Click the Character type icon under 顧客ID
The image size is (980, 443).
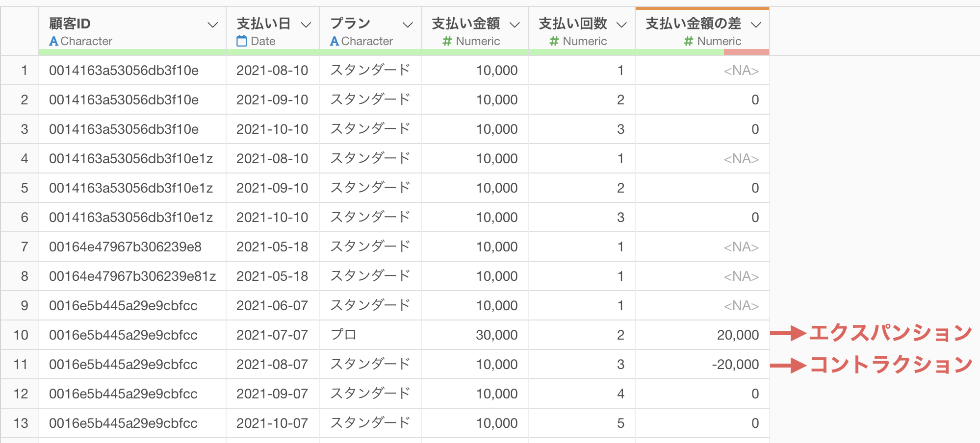53,41
